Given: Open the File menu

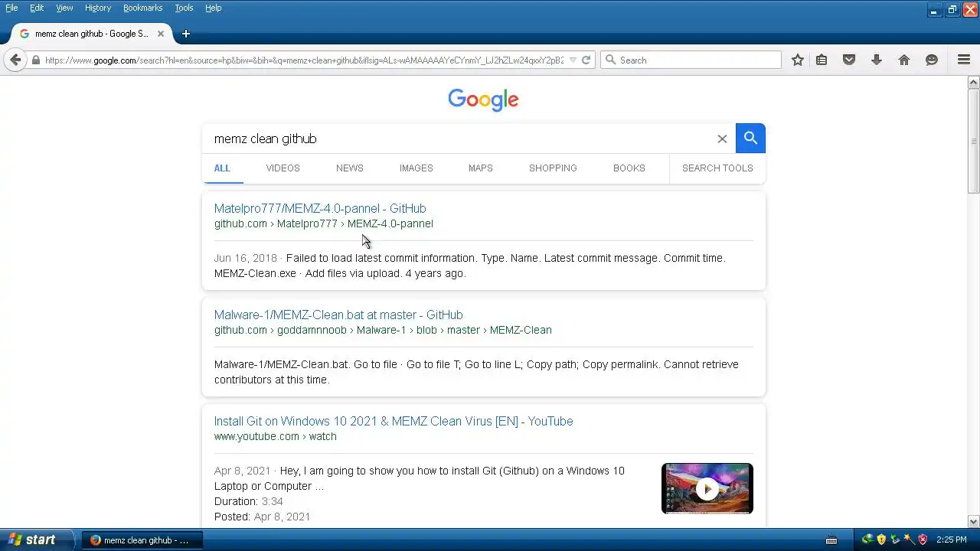Looking at the screenshot, I should (x=11, y=8).
